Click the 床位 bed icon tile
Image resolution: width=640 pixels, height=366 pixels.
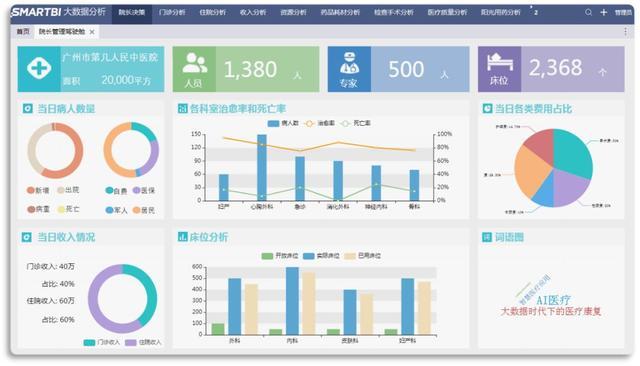point(500,69)
